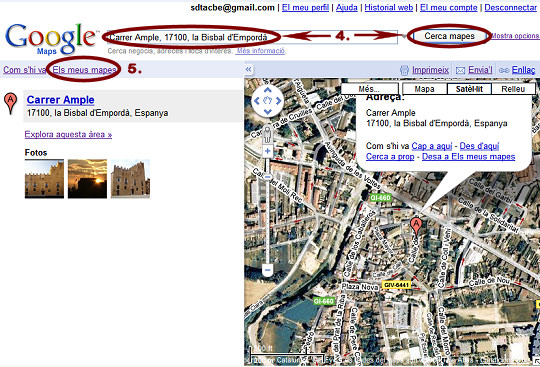
Task: Switch map view to Satèl·lit
Action: (x=469, y=89)
